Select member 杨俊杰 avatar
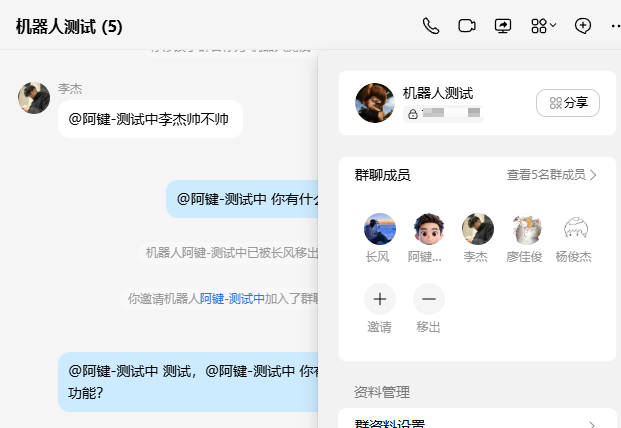The image size is (621, 428). click(575, 229)
